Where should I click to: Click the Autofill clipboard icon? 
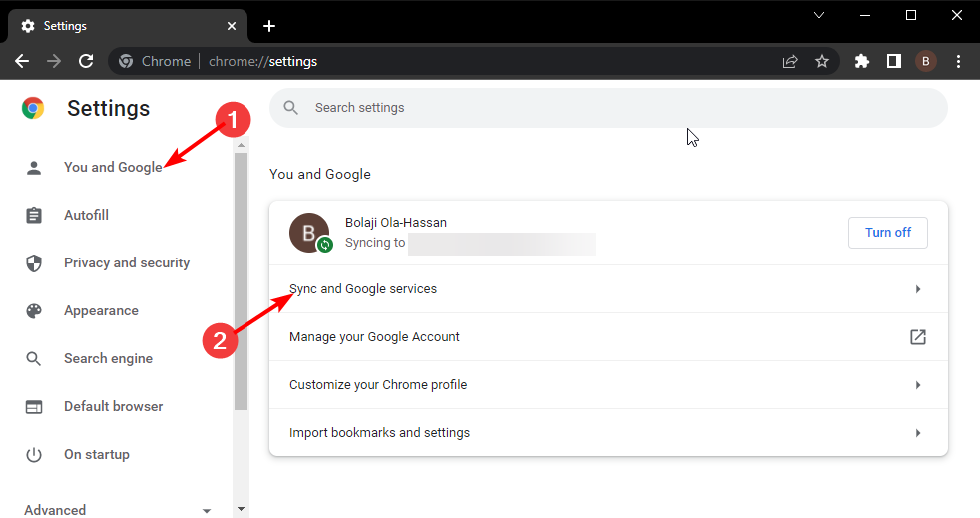tap(34, 215)
